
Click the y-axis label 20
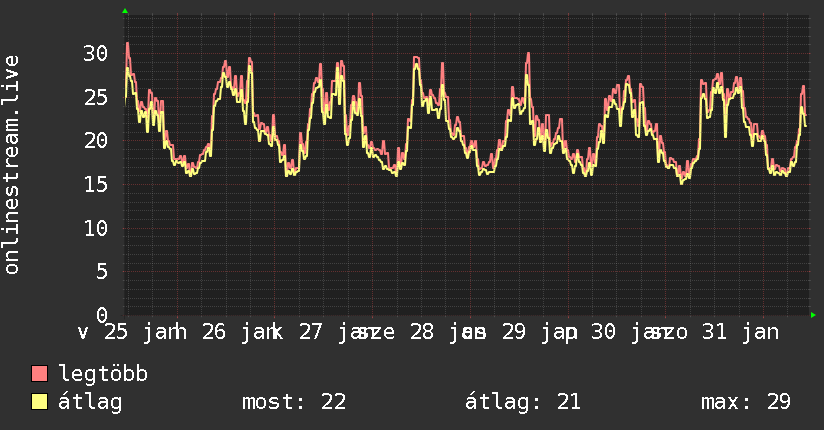coord(95,140)
